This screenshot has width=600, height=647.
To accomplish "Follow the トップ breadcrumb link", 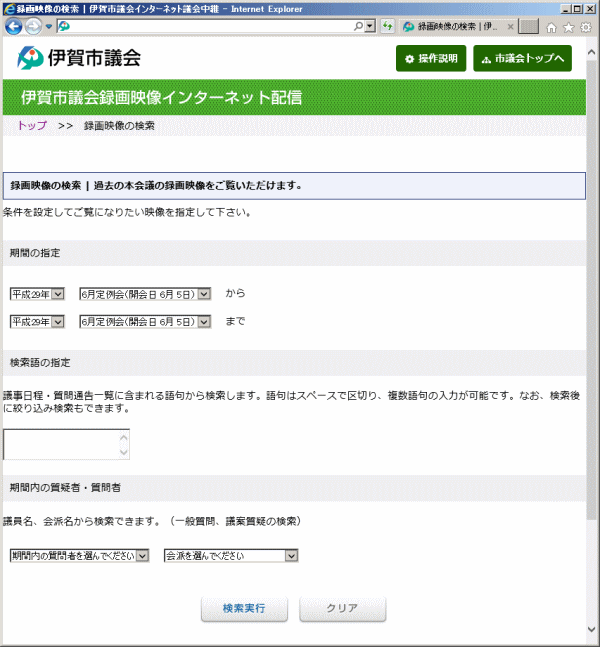I will 32,125.
